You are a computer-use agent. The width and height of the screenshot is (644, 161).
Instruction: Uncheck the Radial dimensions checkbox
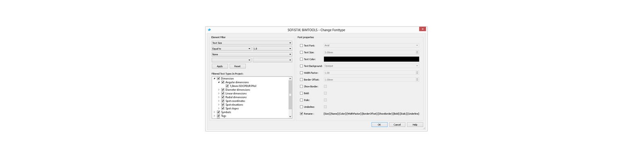coord(223,97)
